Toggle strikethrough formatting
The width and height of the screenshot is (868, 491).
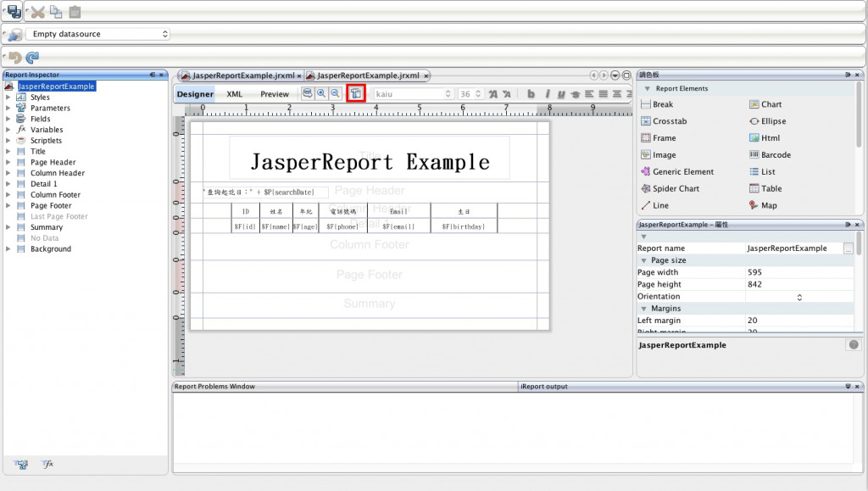coord(576,94)
